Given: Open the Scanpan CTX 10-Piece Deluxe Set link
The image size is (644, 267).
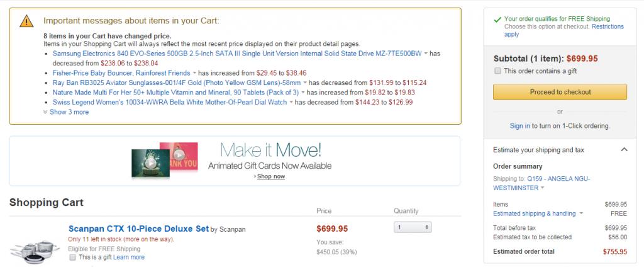Looking at the screenshot, I should 138,229.
